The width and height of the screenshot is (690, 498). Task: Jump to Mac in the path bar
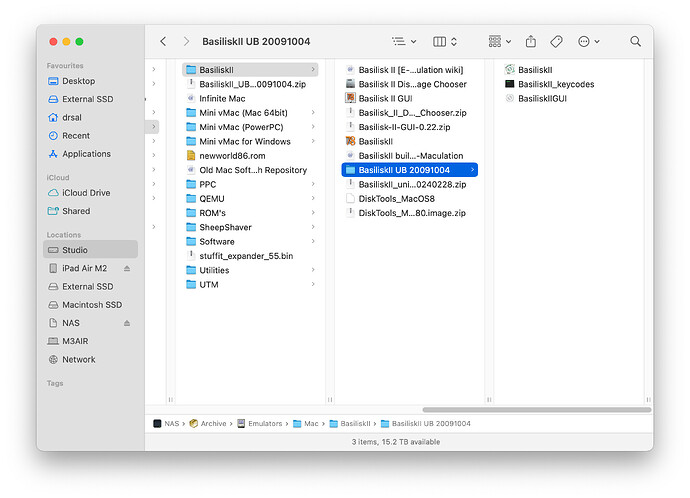click(x=305, y=424)
